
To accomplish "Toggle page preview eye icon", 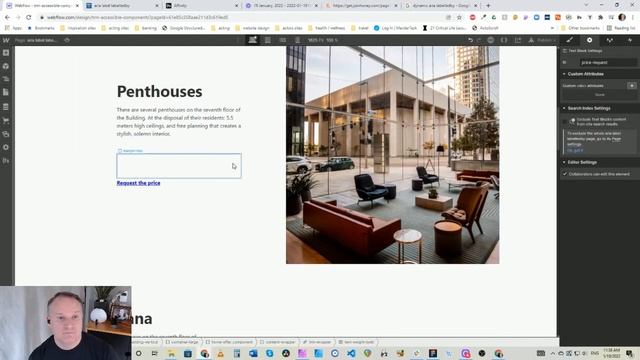I will pyautogui.click(x=67, y=40).
